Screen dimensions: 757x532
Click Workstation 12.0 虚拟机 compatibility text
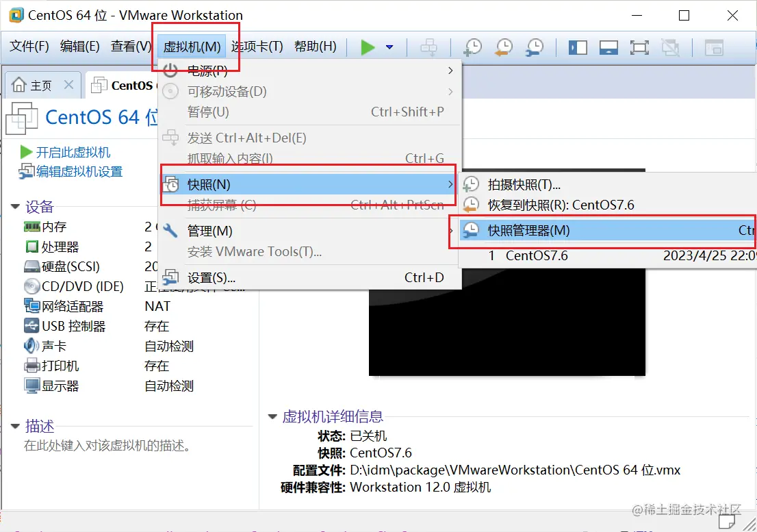420,487
